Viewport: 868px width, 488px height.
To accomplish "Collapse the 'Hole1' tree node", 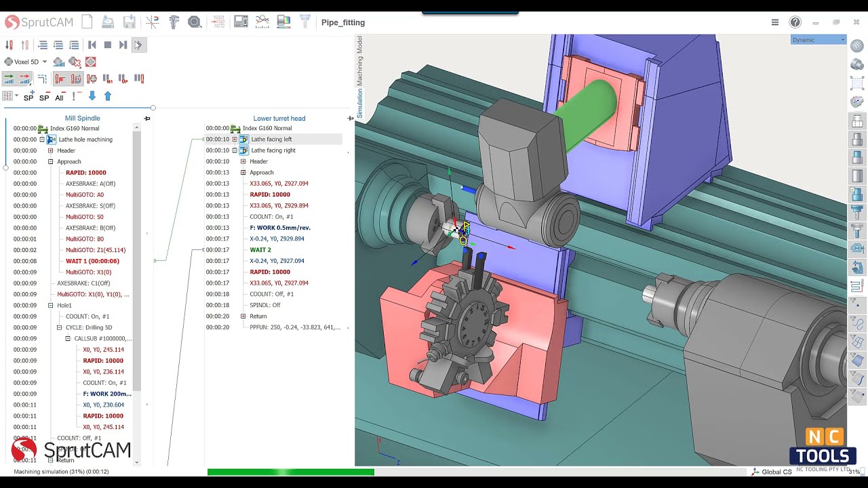I will pyautogui.click(x=50, y=306).
